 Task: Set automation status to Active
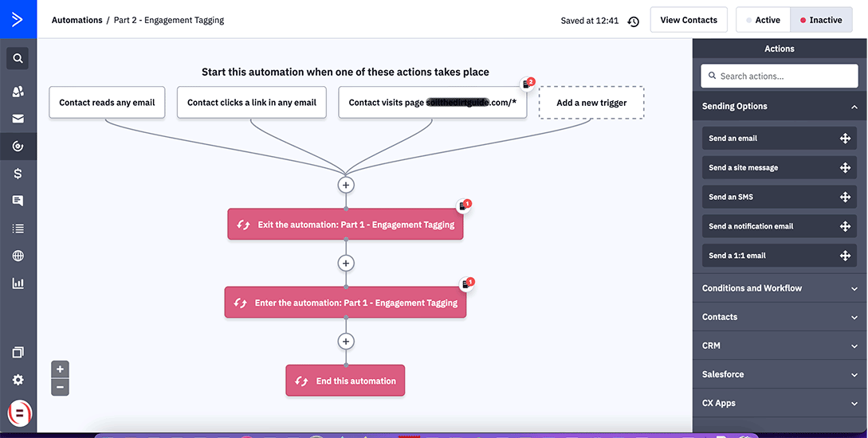pos(763,20)
